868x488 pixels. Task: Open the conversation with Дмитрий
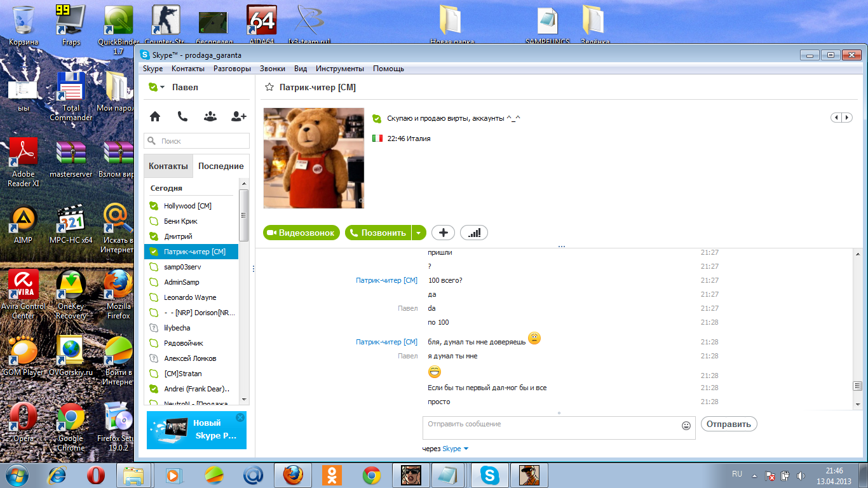tap(191, 236)
